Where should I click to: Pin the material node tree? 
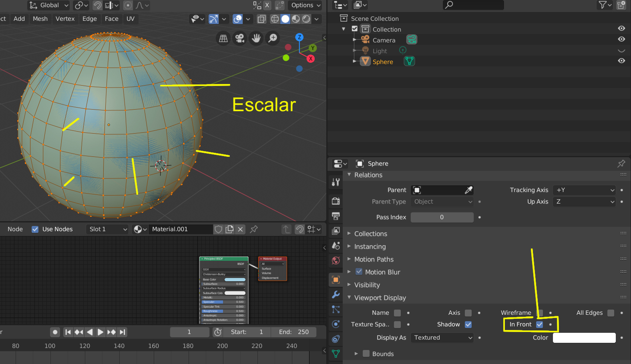tap(254, 229)
